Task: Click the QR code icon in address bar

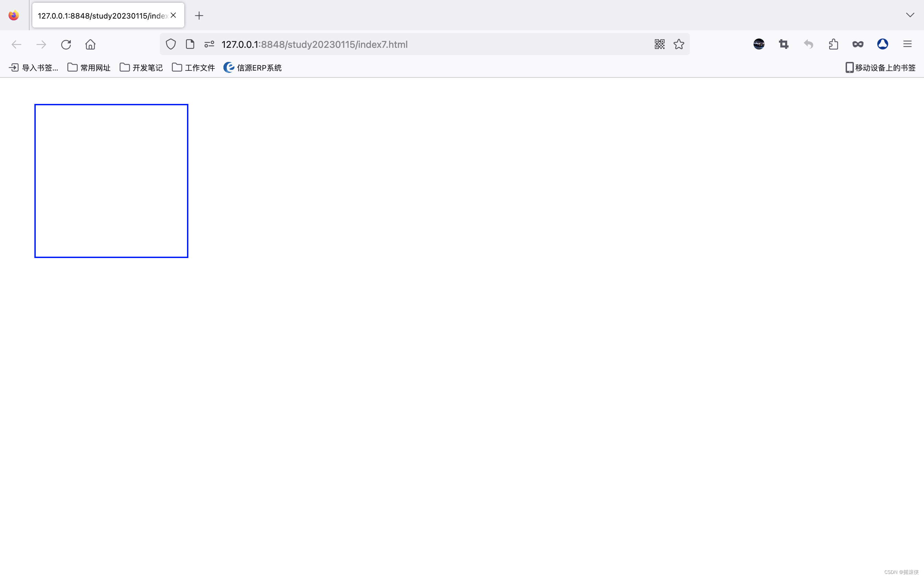Action: [659, 44]
